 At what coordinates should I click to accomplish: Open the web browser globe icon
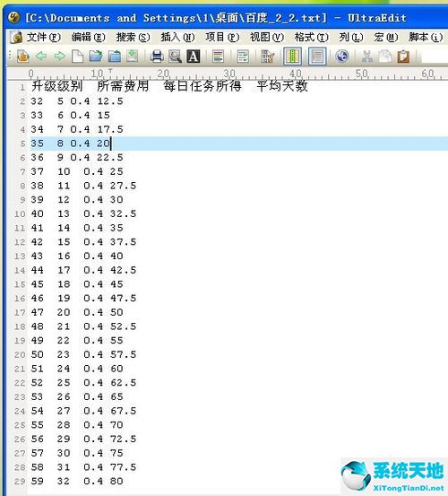click(x=342, y=57)
